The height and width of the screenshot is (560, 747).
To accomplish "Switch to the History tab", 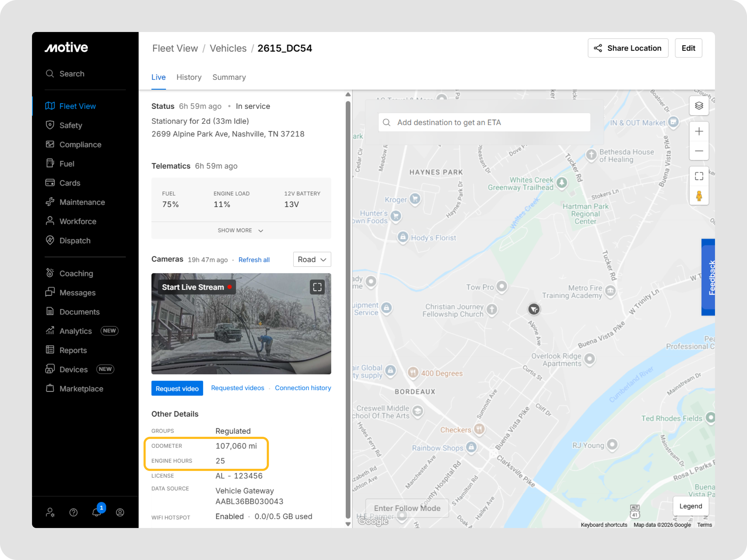I will (189, 77).
